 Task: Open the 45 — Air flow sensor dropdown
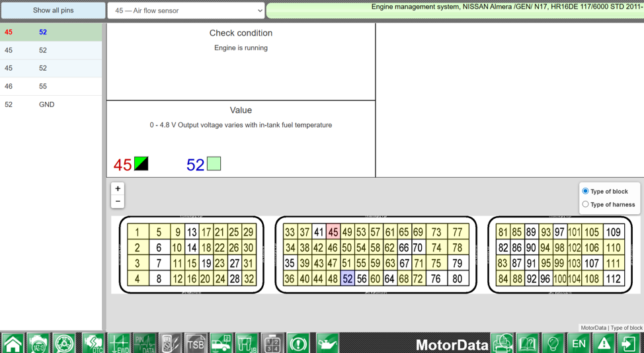pos(186,11)
